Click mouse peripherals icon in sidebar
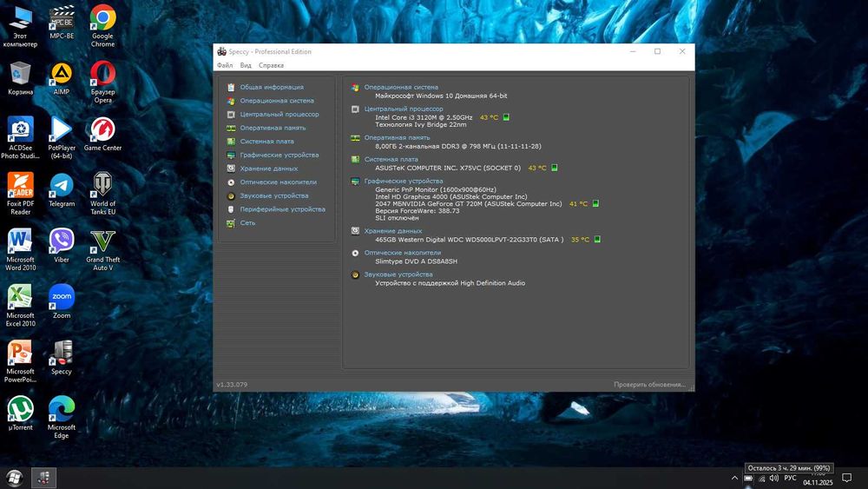 (x=231, y=209)
